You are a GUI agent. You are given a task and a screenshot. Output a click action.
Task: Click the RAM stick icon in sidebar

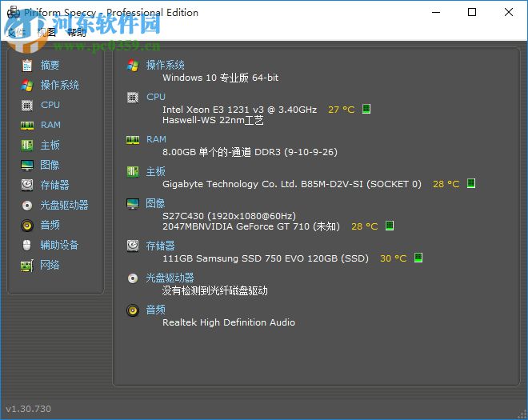tap(27, 126)
